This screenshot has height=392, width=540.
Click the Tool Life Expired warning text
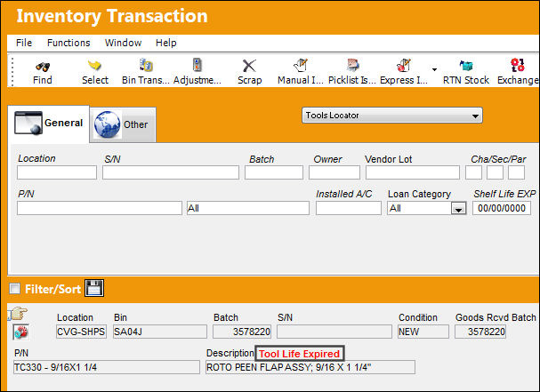point(299,354)
